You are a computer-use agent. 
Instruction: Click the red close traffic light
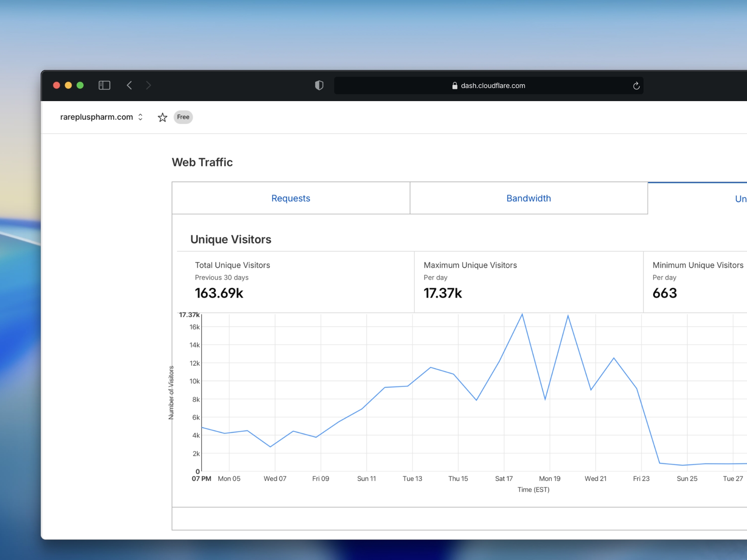point(56,85)
